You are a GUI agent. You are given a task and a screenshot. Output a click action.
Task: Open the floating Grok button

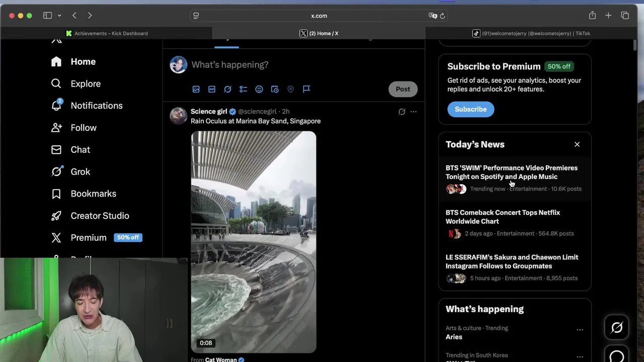coord(617,328)
